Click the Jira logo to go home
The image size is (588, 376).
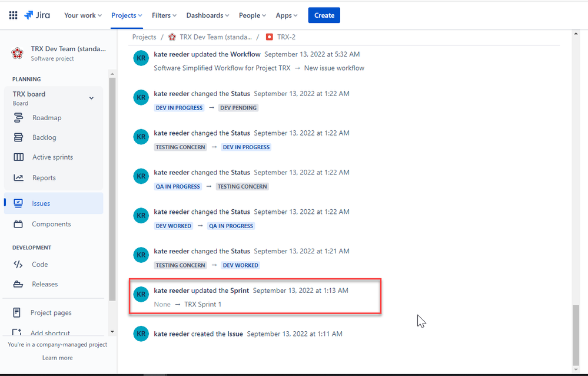click(x=36, y=15)
